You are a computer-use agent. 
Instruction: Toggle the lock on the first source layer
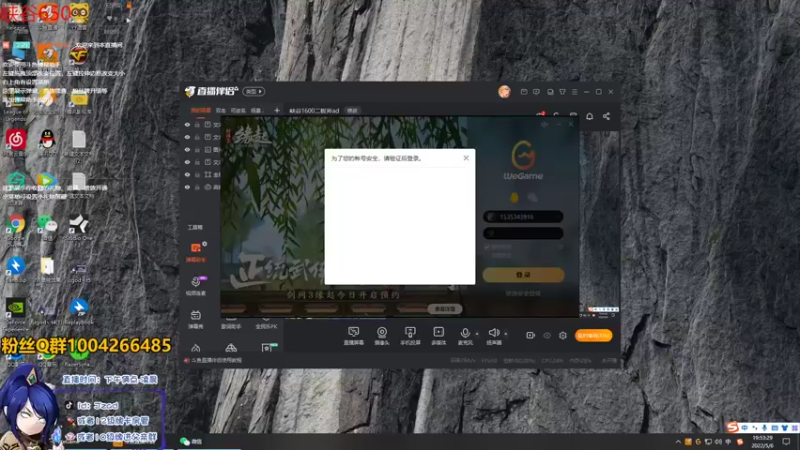197,124
